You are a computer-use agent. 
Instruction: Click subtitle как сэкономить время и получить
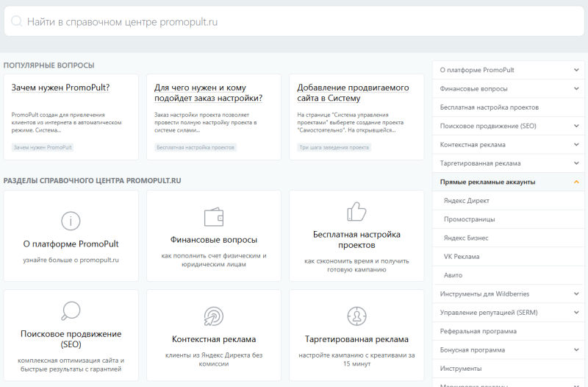point(356,265)
